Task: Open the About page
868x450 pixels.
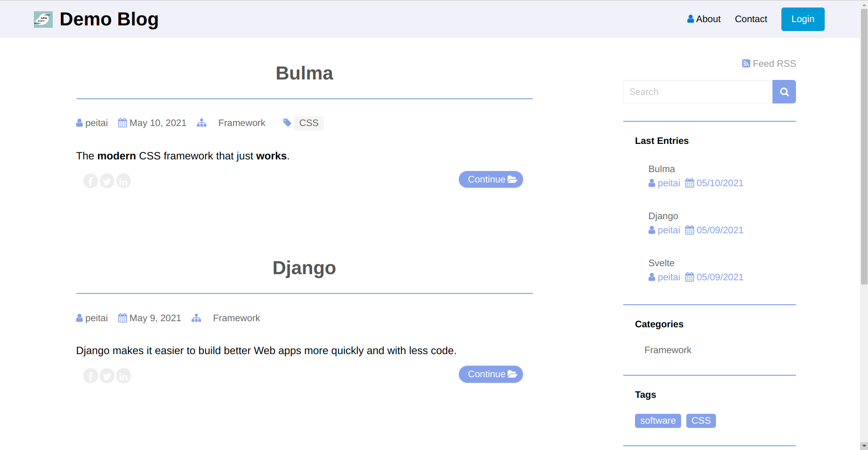Action: 708,19
